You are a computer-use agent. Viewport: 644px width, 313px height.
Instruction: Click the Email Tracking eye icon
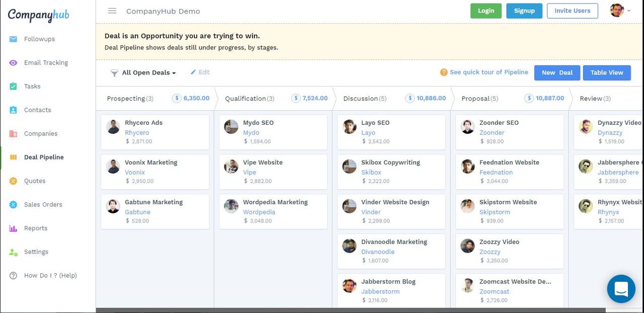[13, 63]
